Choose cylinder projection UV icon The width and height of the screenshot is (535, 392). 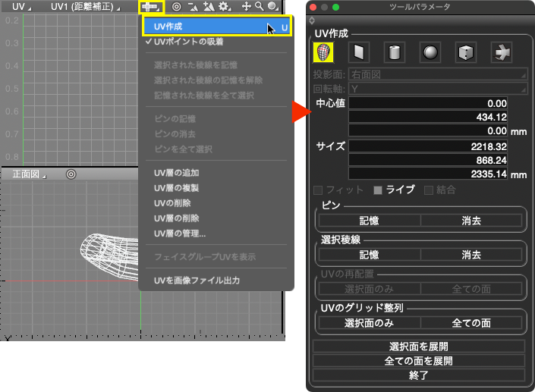pyautogui.click(x=395, y=52)
